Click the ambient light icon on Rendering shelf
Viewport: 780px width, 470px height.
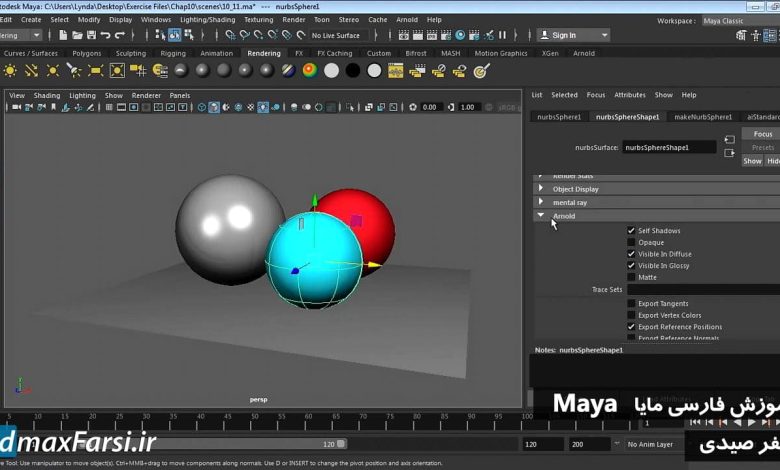pyautogui.click(x=10, y=71)
